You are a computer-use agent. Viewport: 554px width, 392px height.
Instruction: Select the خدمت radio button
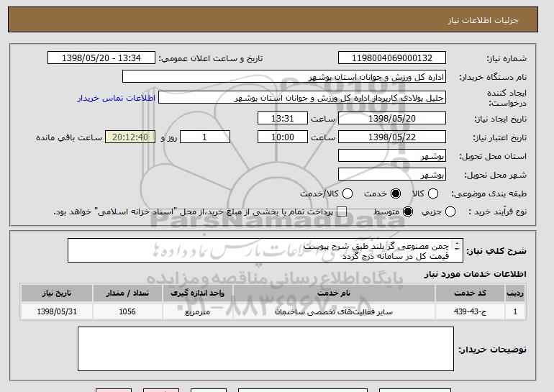(x=396, y=193)
